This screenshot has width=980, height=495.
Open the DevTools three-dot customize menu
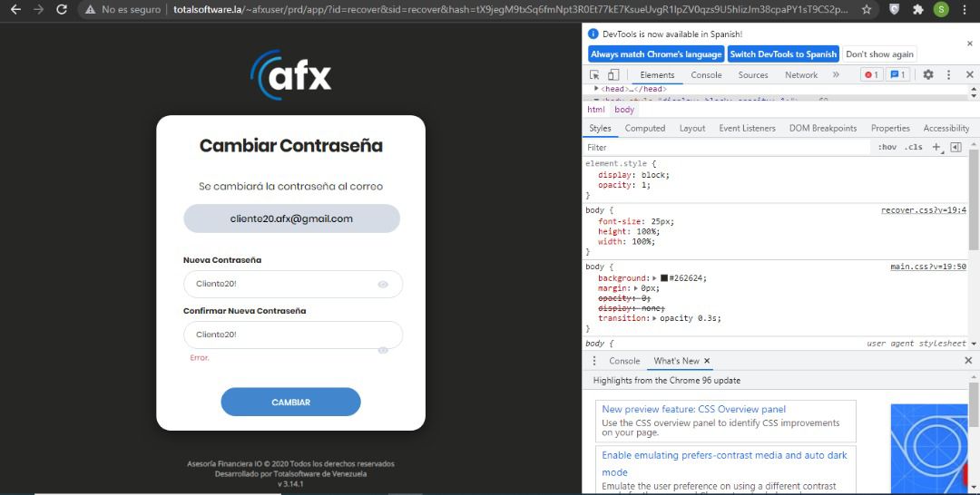pos(948,75)
